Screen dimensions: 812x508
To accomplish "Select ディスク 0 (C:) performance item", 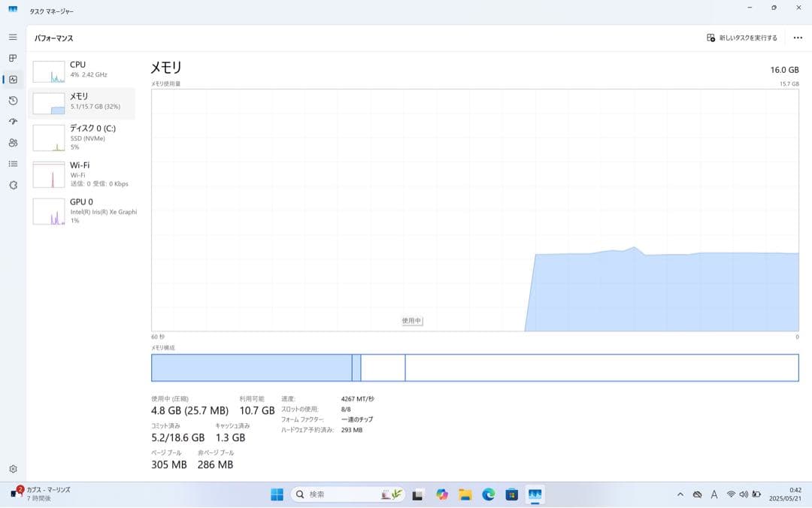I will tap(83, 137).
